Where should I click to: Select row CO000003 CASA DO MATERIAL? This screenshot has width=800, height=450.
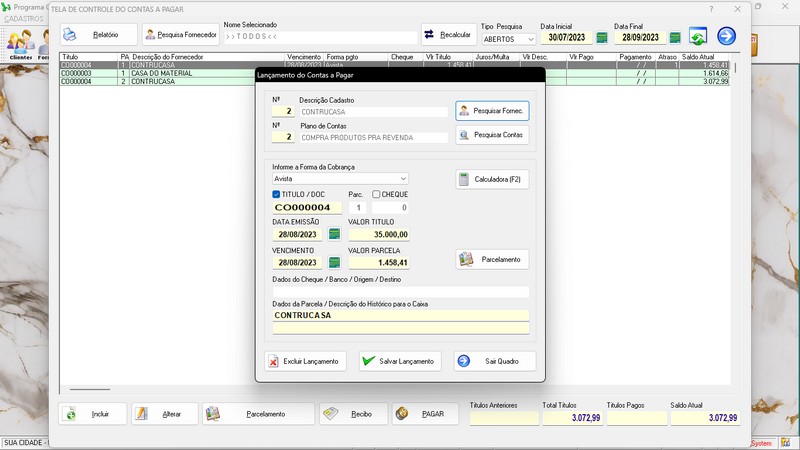pos(395,73)
